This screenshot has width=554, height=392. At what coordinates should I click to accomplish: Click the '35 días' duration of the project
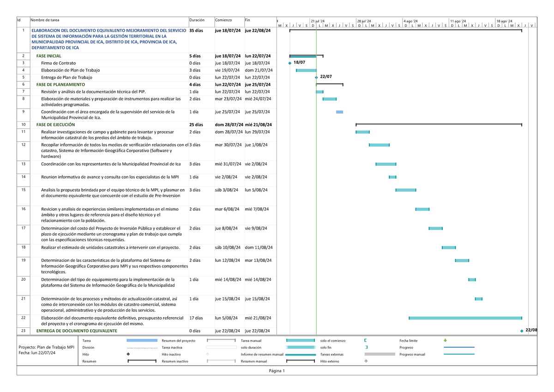[197, 31]
